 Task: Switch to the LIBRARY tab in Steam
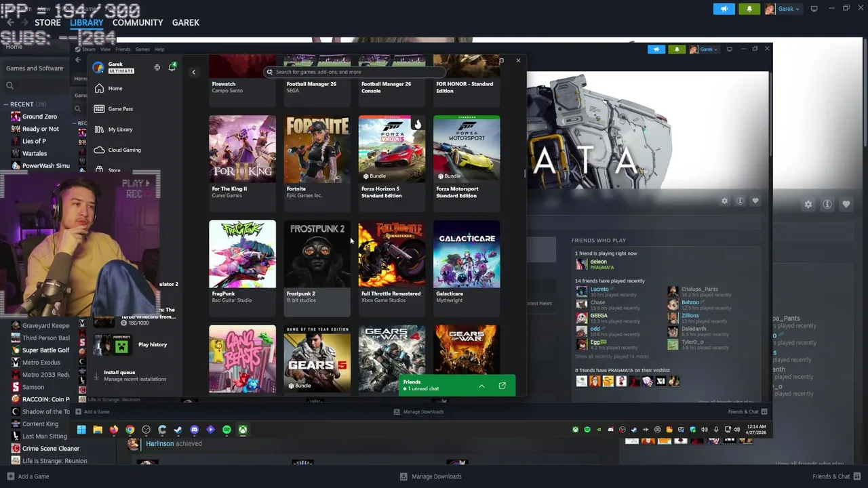point(87,22)
